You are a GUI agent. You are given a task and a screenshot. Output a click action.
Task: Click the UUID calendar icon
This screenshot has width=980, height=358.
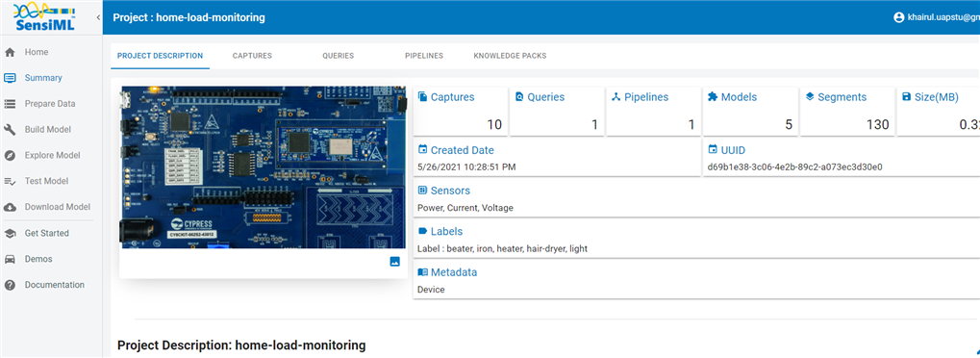[x=713, y=149]
